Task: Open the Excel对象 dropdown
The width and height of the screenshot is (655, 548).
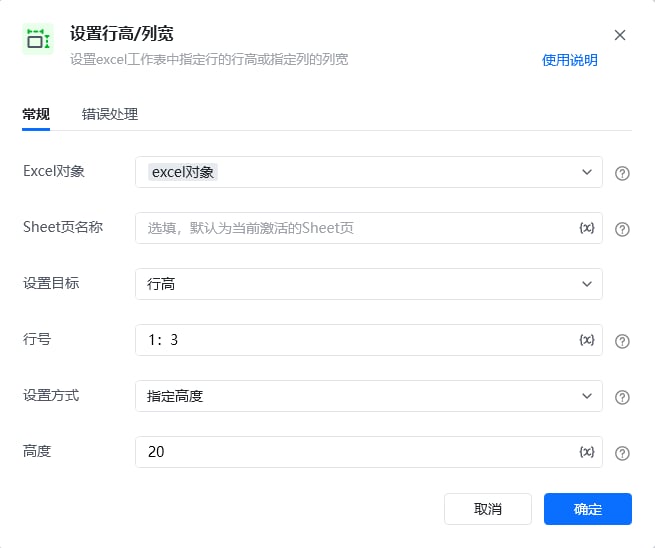Action: pos(368,172)
